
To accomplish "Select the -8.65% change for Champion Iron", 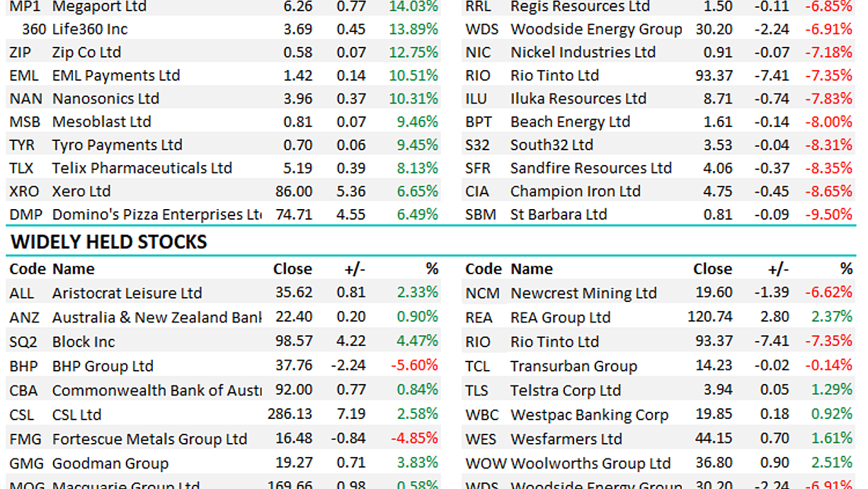I will [x=828, y=191].
